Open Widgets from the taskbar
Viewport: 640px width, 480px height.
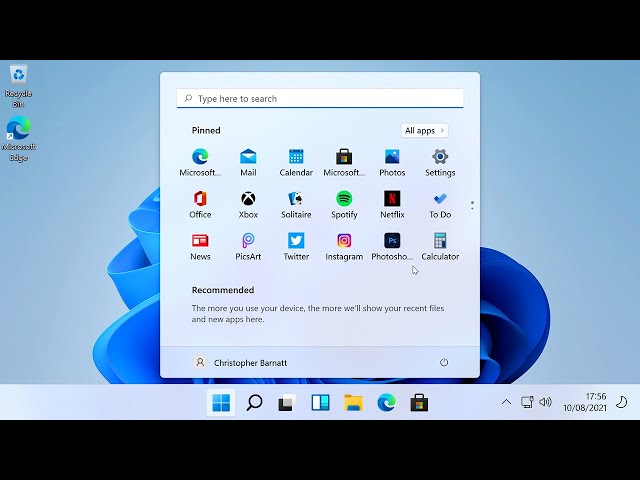[320, 403]
